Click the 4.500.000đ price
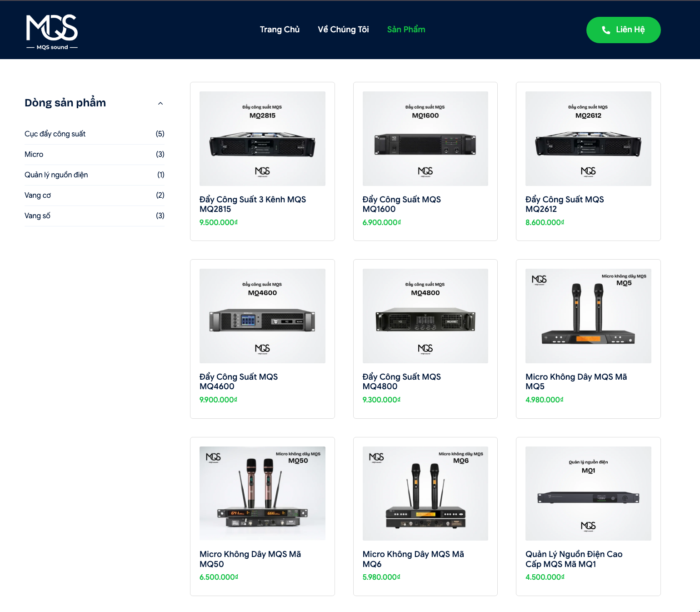Viewport: 700px width, 612px height. click(x=545, y=577)
